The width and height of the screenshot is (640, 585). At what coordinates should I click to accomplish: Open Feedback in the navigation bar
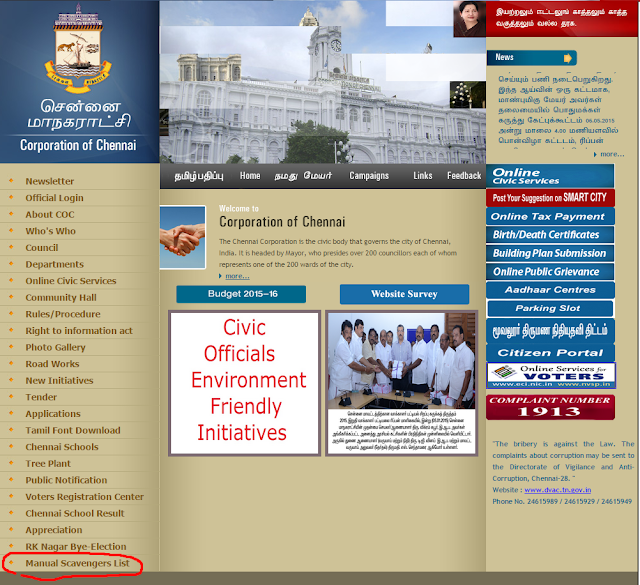coord(464,176)
